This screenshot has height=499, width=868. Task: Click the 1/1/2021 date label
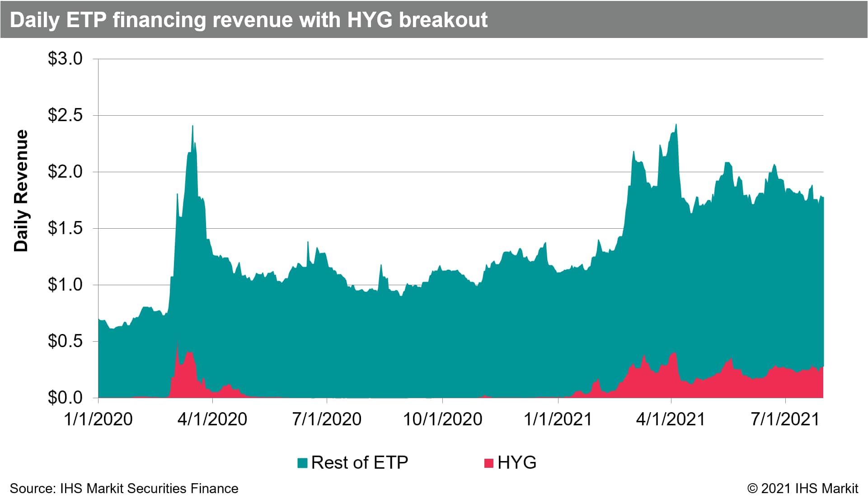(558, 419)
